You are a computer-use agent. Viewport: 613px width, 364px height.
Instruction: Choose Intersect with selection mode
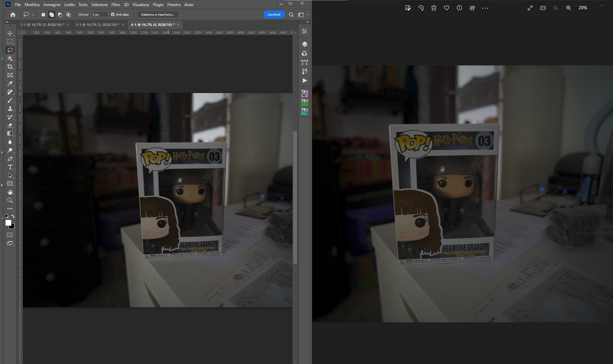pyautogui.click(x=68, y=15)
